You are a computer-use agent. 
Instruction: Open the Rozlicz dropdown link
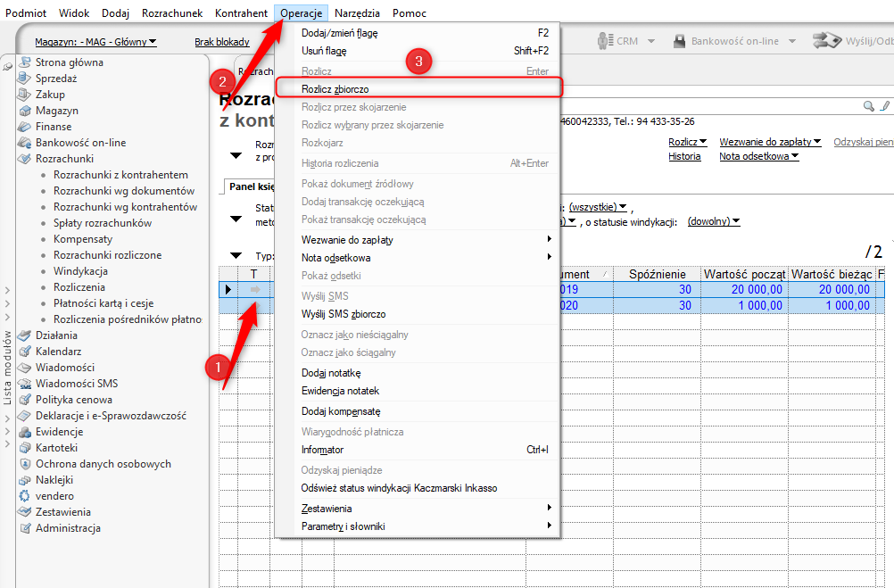click(x=688, y=142)
